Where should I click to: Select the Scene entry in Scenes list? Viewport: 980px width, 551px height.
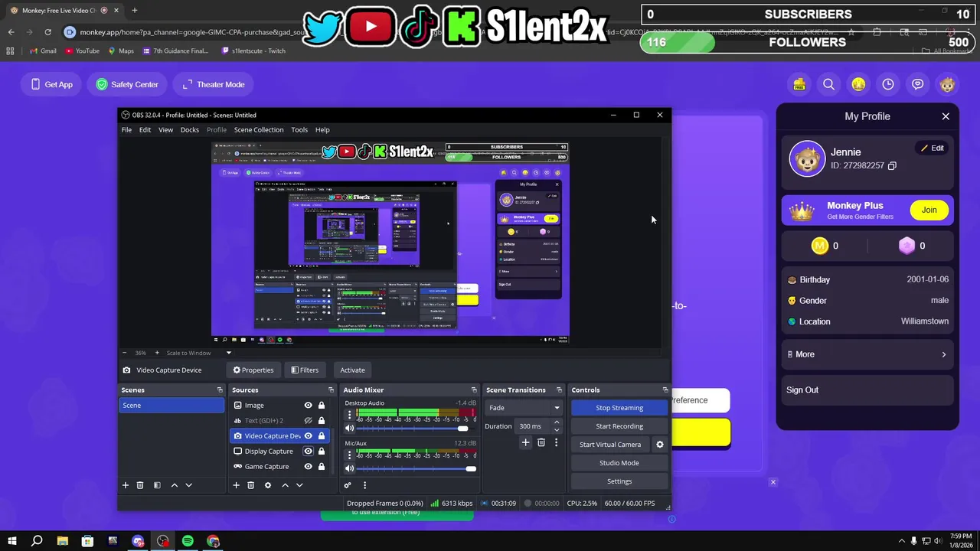tap(171, 406)
